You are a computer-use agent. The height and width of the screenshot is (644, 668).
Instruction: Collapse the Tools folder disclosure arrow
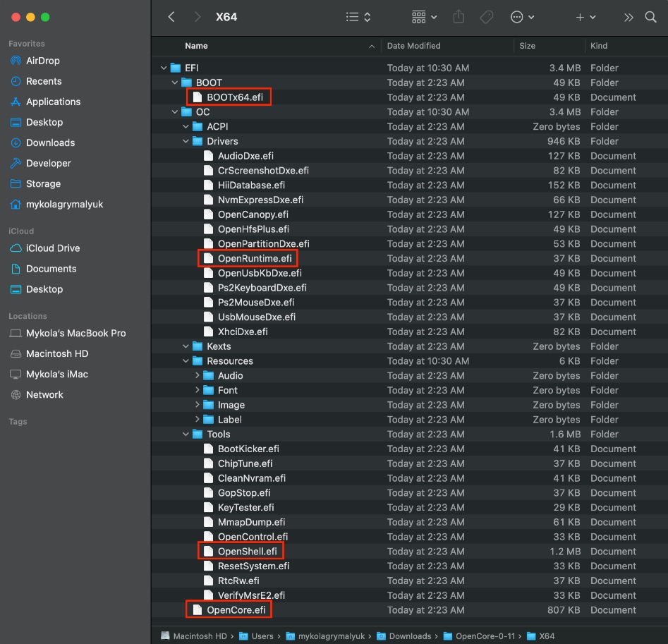(x=186, y=434)
